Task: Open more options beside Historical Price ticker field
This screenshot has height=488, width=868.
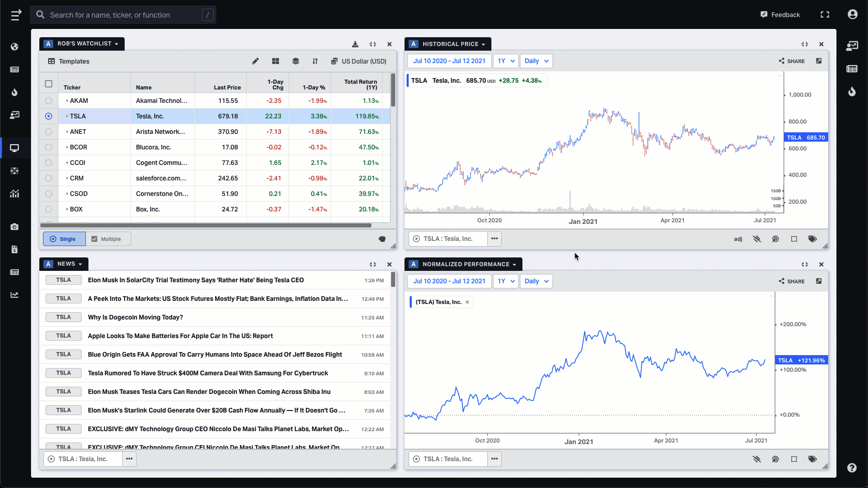Action: point(495,239)
